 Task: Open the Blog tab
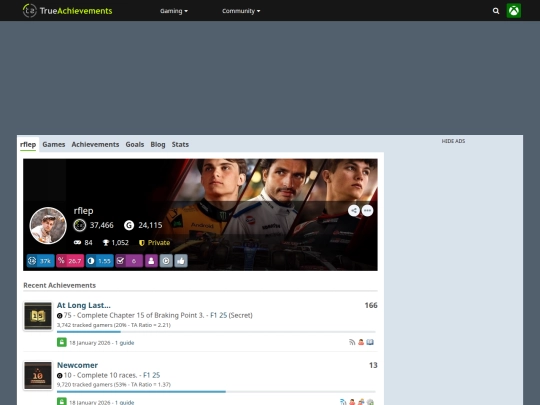click(x=158, y=144)
